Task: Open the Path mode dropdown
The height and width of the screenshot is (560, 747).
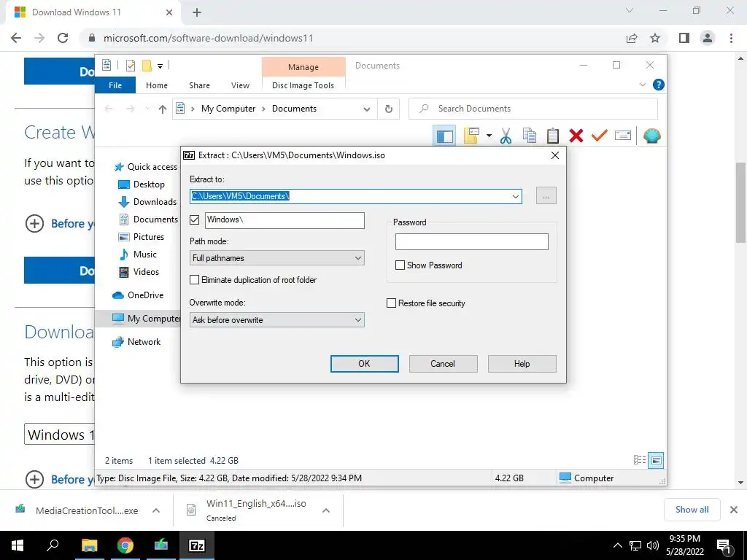Action: coord(276,258)
